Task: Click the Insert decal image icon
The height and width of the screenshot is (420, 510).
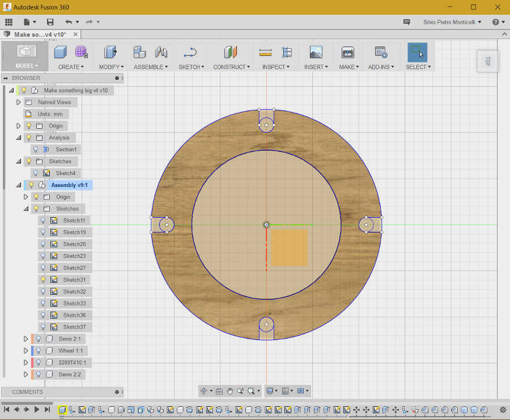Action: point(316,52)
